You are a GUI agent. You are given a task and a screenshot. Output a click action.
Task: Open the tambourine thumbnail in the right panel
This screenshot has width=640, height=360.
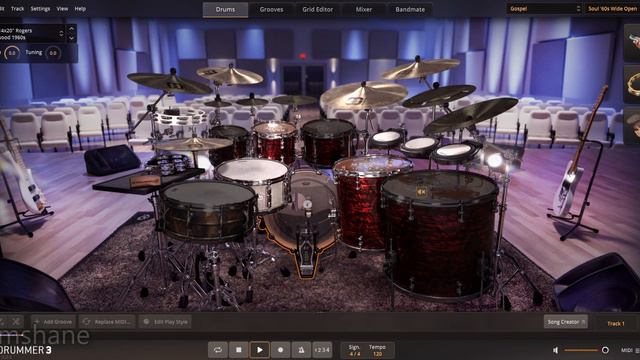click(x=633, y=84)
